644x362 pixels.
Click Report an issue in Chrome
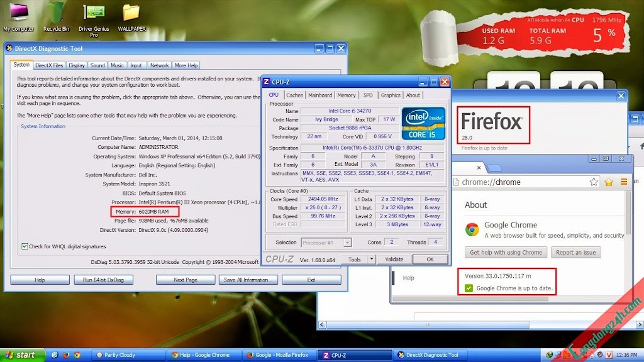(x=576, y=253)
